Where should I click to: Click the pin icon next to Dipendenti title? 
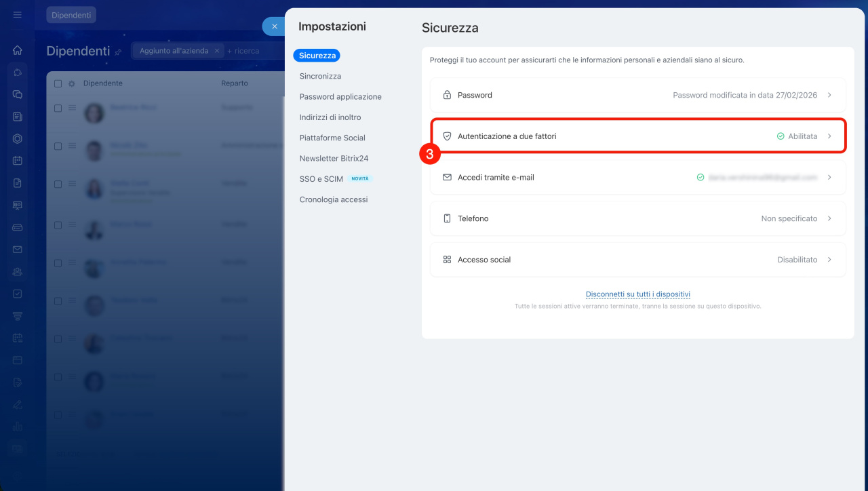pos(119,52)
